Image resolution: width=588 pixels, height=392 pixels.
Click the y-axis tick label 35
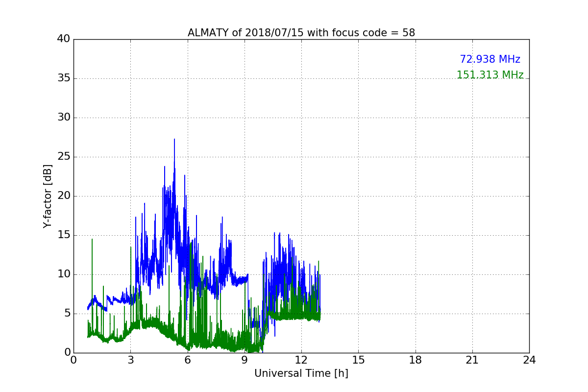tap(64, 78)
